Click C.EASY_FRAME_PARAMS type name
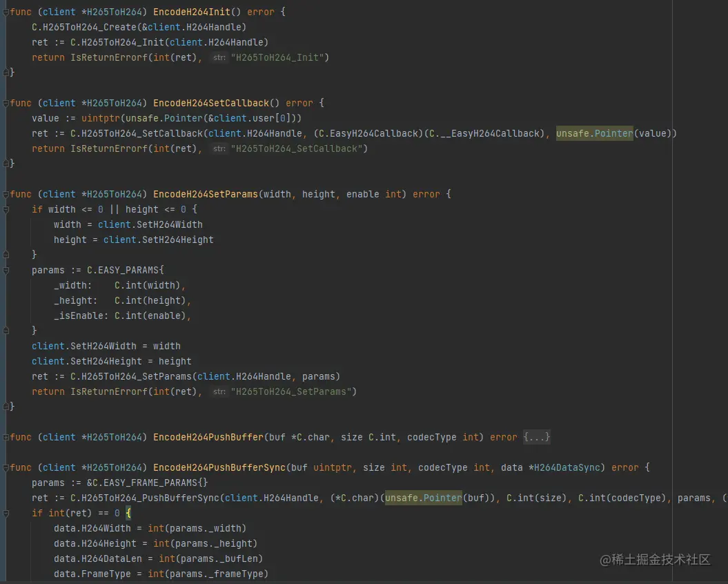 [145, 483]
